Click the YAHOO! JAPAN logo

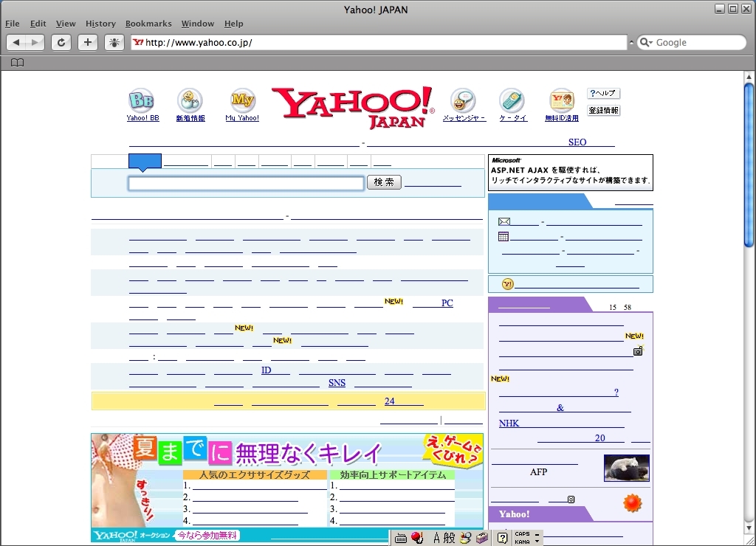(x=352, y=107)
